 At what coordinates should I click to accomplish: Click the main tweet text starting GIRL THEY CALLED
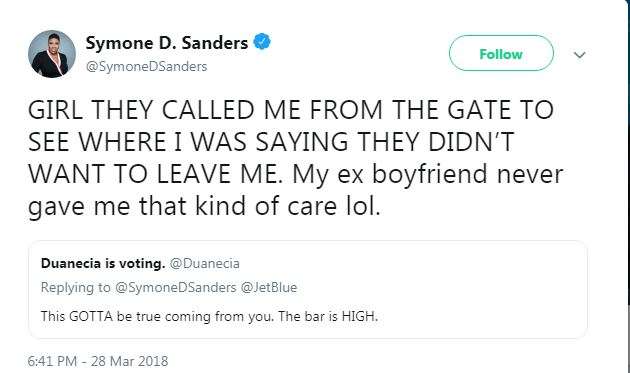tap(295, 158)
